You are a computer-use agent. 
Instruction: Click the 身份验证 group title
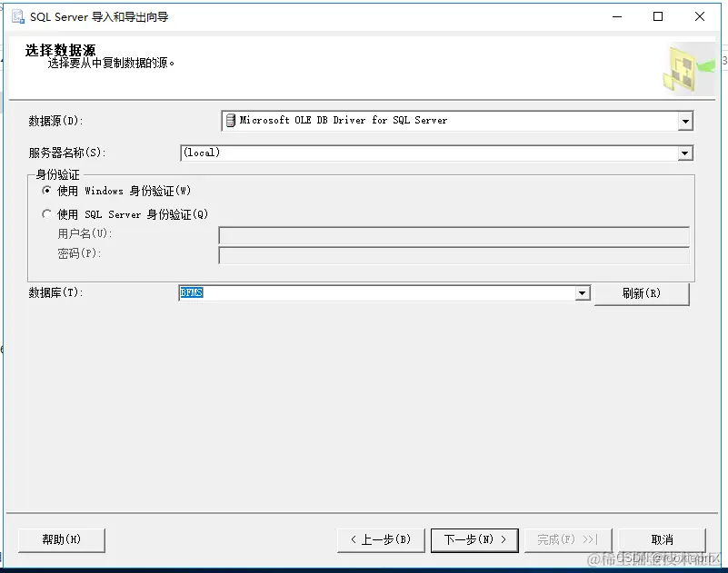[x=57, y=175]
